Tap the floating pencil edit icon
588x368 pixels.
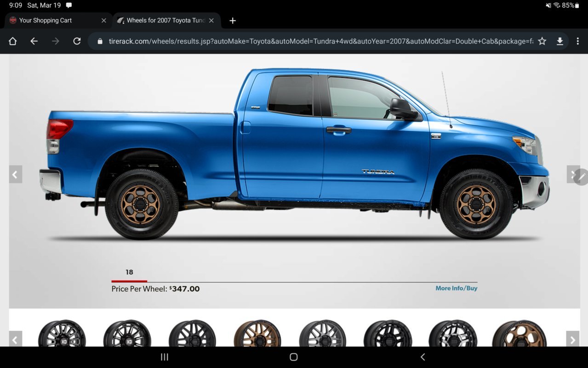(x=582, y=177)
